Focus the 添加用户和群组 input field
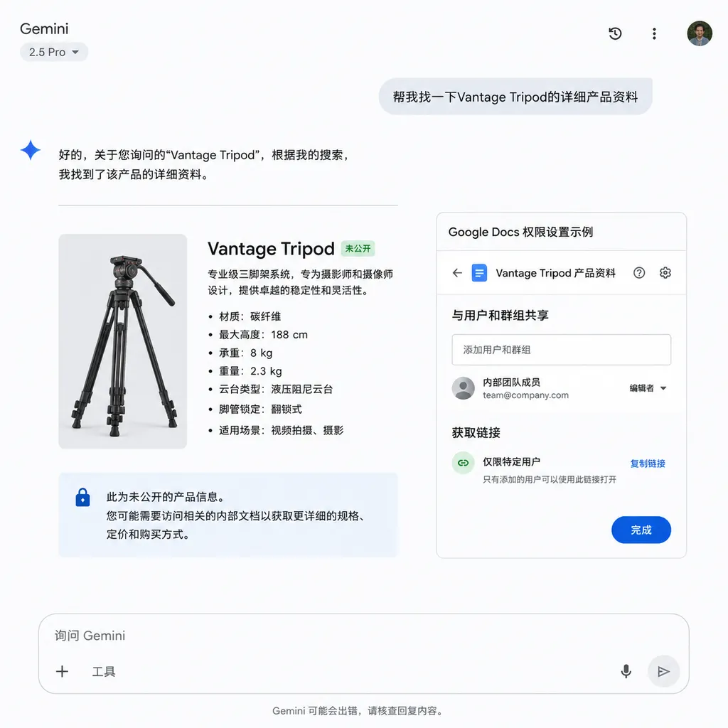This screenshot has height=728, width=728. tap(562, 350)
